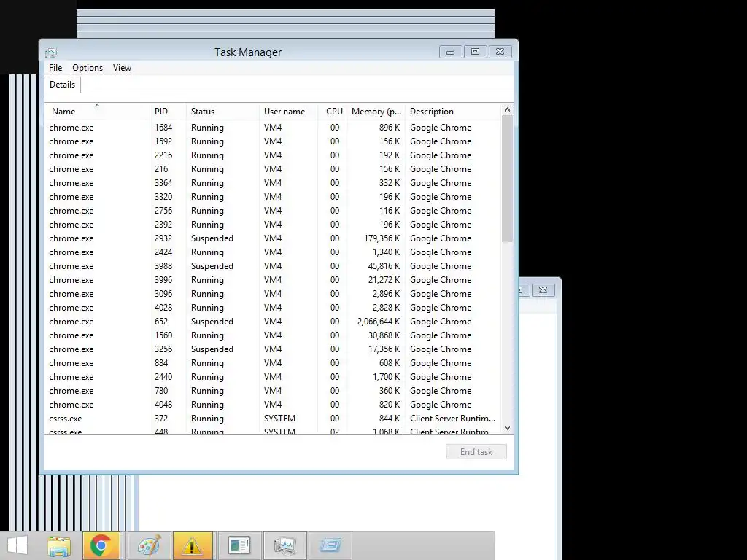747x560 pixels.
Task: Click the 332 K memory value
Action: (x=390, y=183)
